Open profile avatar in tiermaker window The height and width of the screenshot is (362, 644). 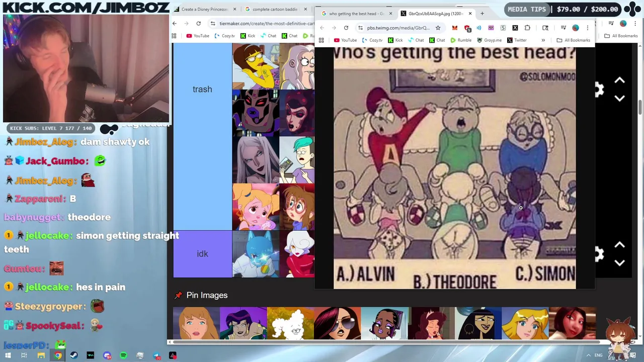coord(623,24)
